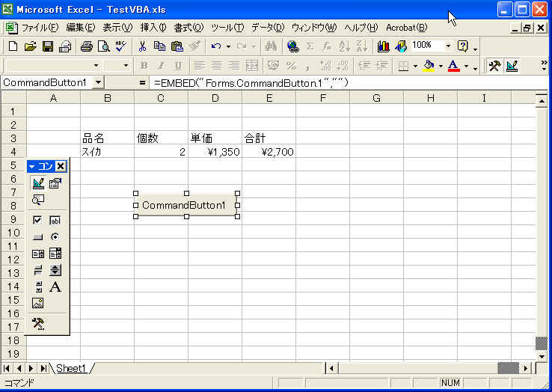Viewport: 552px width, 392px height.
Task: Open More Controls in the Control Toolbox
Action: coord(38,324)
